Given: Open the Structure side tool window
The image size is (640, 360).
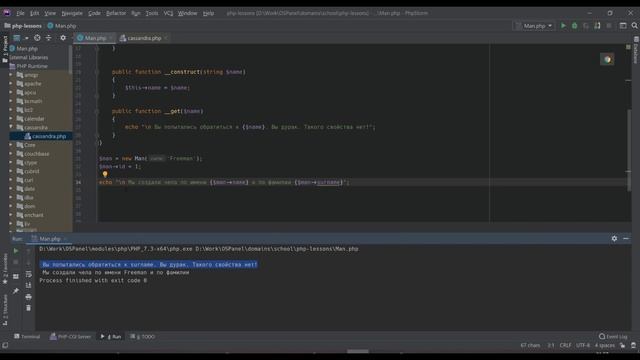Looking at the screenshot, I should point(5,309).
